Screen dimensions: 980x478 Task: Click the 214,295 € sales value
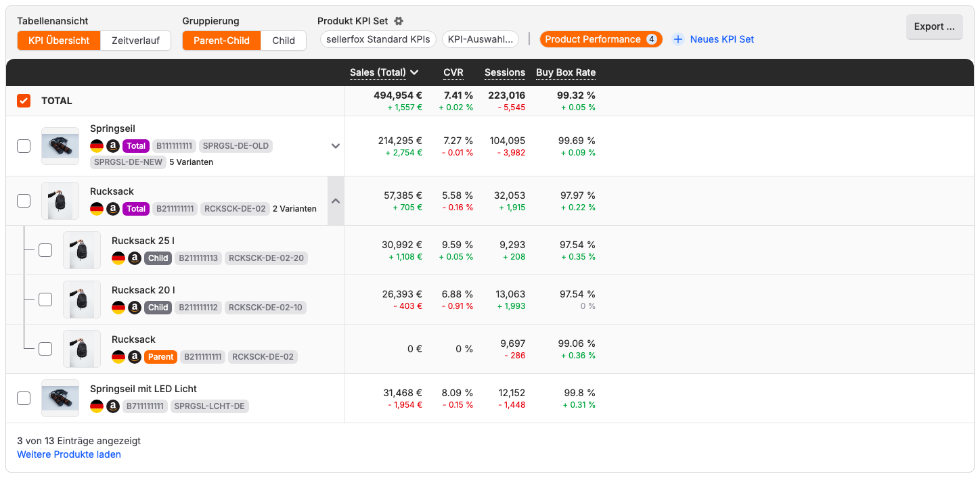click(x=400, y=141)
